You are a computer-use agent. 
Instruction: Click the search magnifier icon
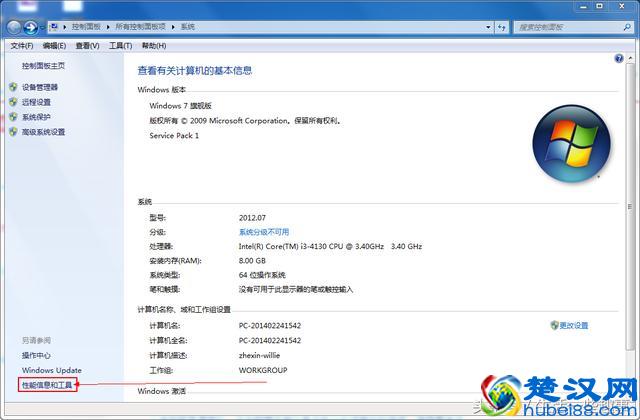click(x=627, y=27)
